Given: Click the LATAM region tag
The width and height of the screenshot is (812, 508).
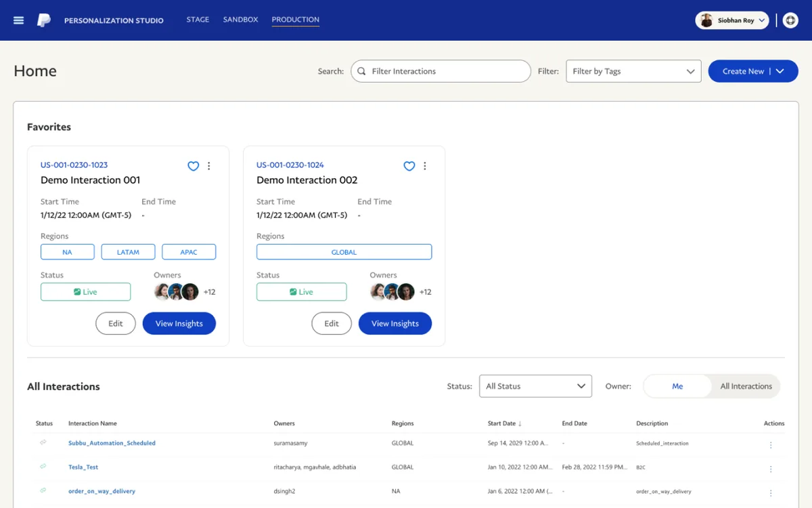Looking at the screenshot, I should coord(128,252).
